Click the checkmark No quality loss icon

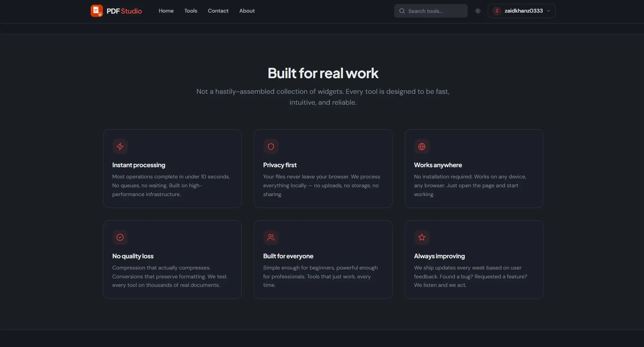click(120, 237)
